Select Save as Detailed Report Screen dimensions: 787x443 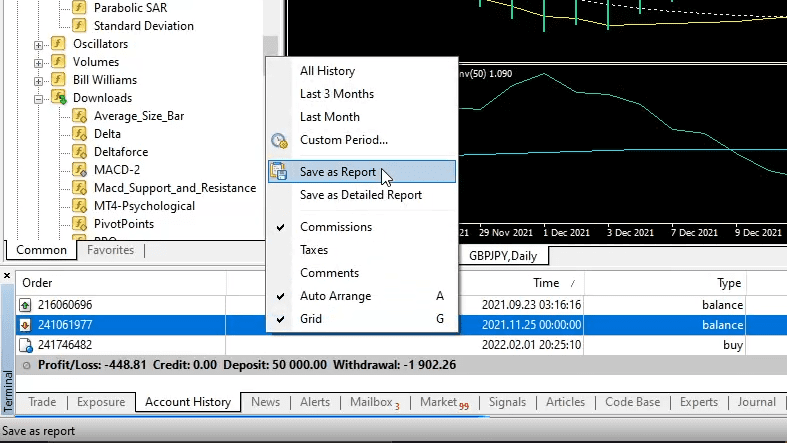click(x=360, y=195)
